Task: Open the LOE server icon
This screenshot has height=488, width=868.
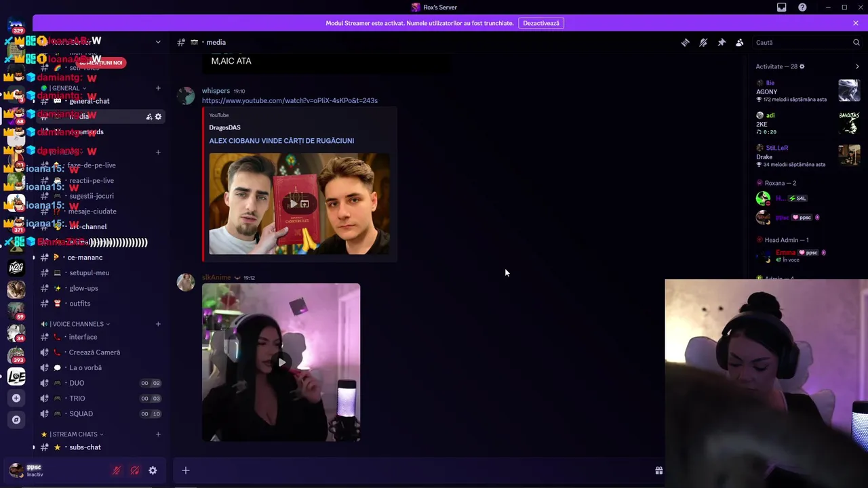Action: point(16,376)
